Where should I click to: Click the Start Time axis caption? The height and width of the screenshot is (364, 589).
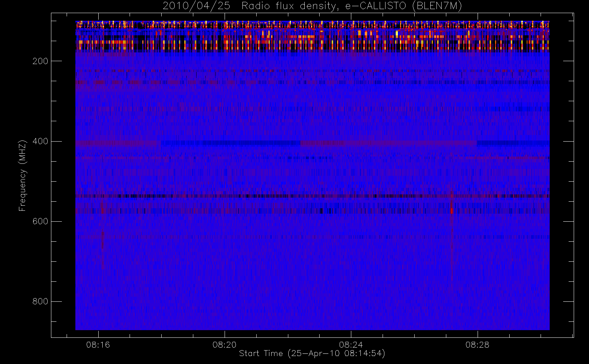pyautogui.click(x=312, y=353)
